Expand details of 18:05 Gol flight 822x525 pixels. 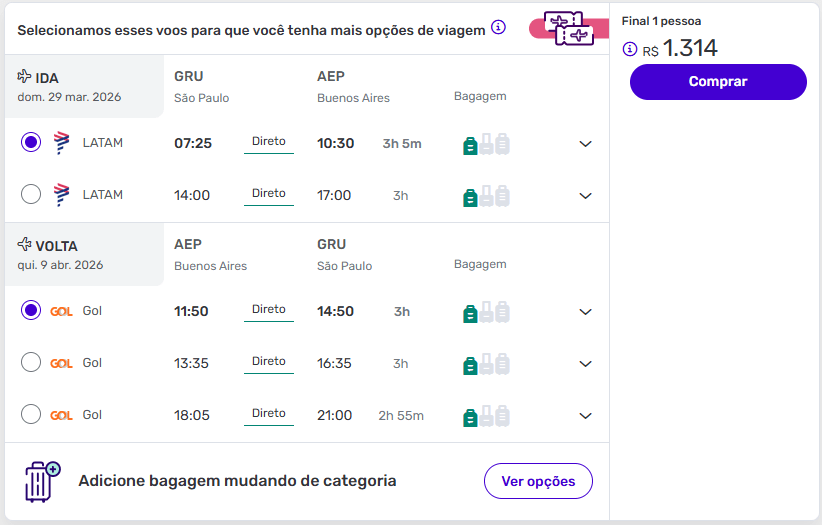586,416
